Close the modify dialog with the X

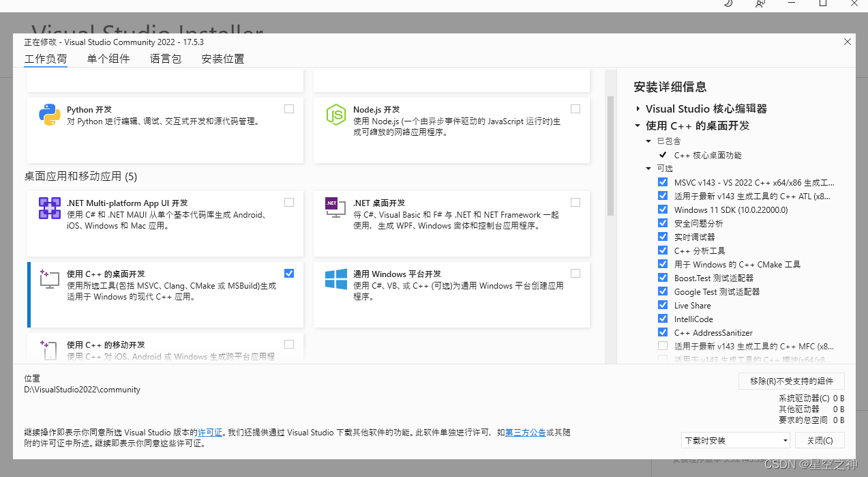pos(848,42)
